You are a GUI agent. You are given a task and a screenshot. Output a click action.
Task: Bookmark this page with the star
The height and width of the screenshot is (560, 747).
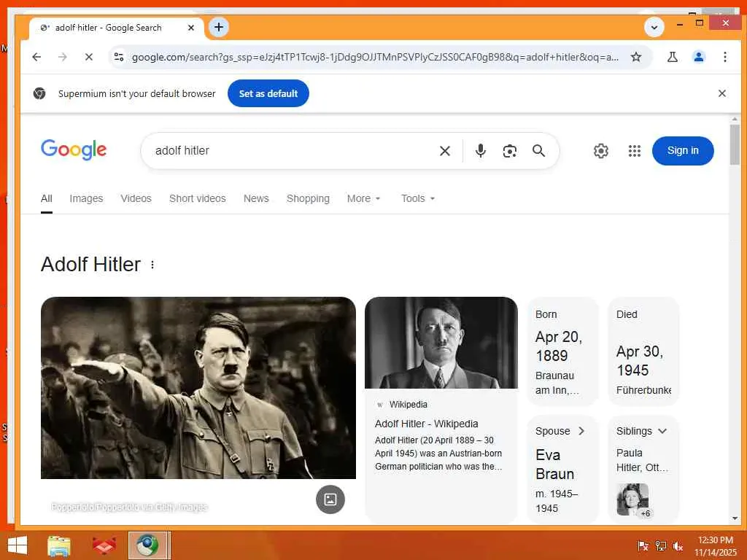(635, 57)
